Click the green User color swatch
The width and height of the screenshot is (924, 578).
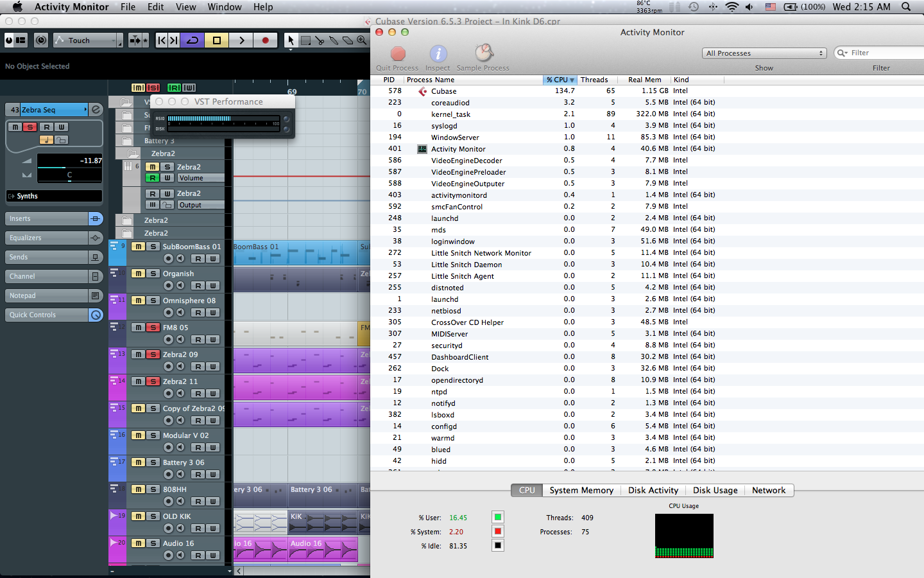pos(498,517)
